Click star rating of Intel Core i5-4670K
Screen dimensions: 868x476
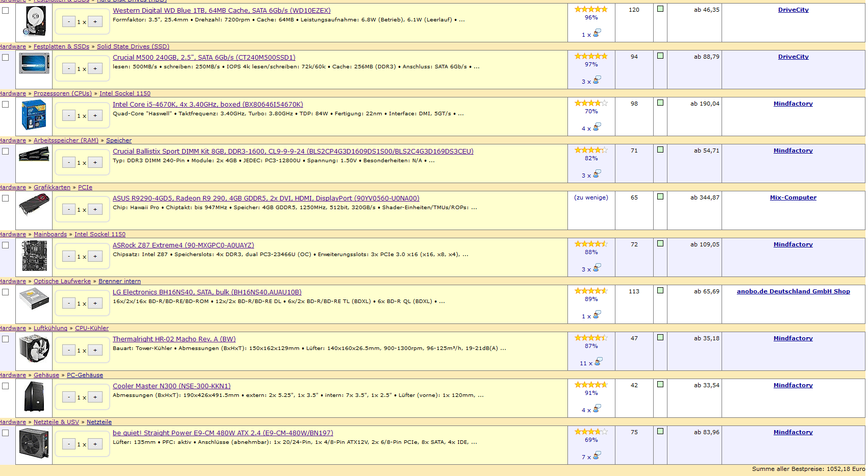591,103
